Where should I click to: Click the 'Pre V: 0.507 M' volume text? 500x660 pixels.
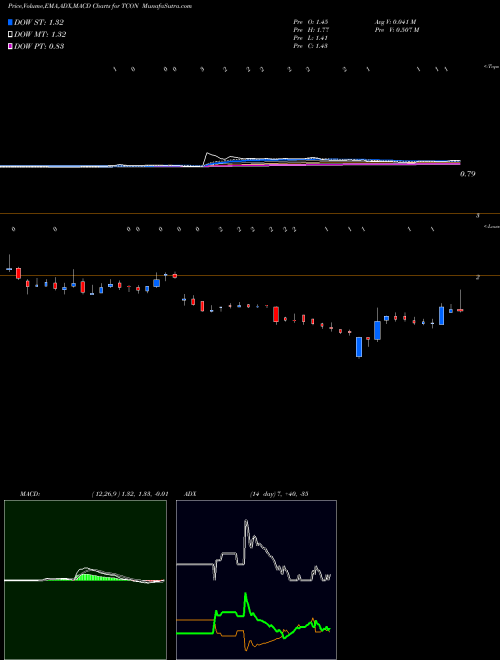pos(396,30)
